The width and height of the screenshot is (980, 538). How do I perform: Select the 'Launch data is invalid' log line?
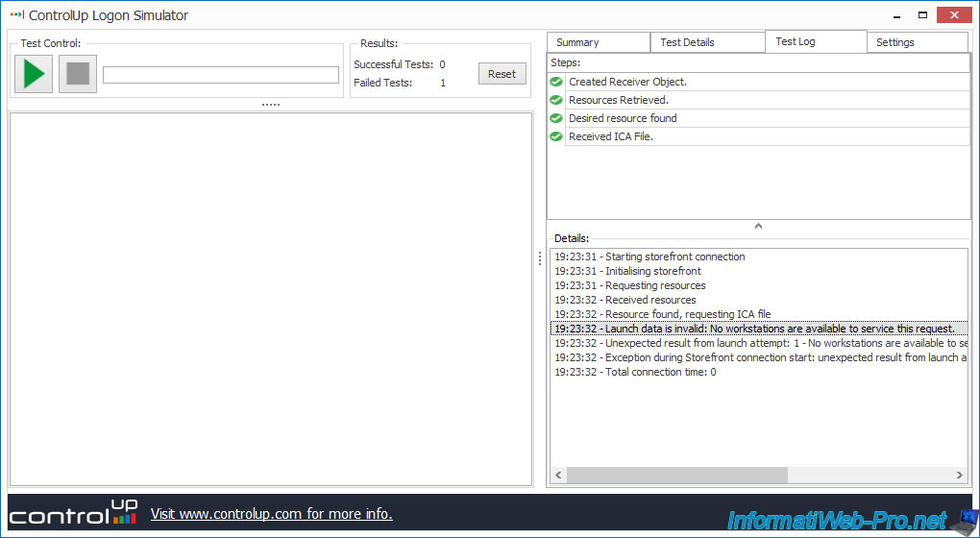[x=759, y=329]
